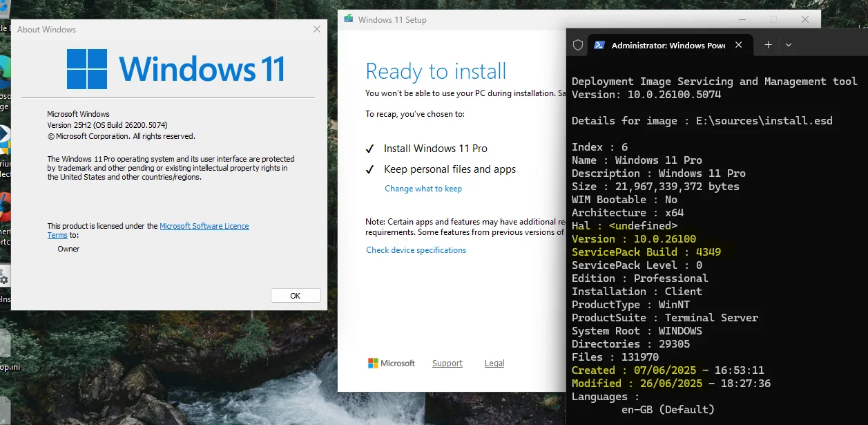The image size is (868, 425).
Task: Expand the terminal new-tab profile dropdown
Action: (789, 45)
